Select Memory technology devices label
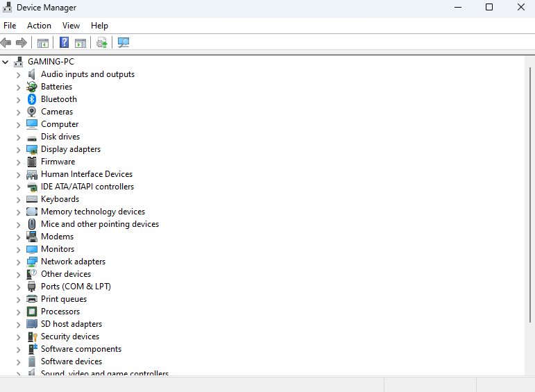The image size is (535, 392). click(x=93, y=212)
